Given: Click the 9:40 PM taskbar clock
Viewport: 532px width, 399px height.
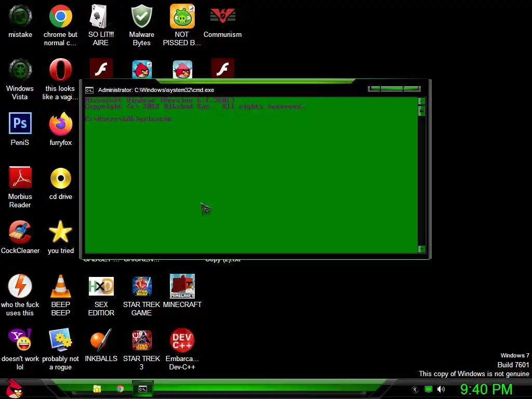Looking at the screenshot, I should [x=486, y=389].
